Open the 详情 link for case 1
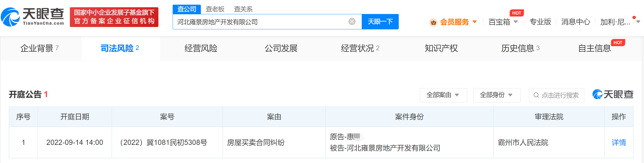 point(619,142)
